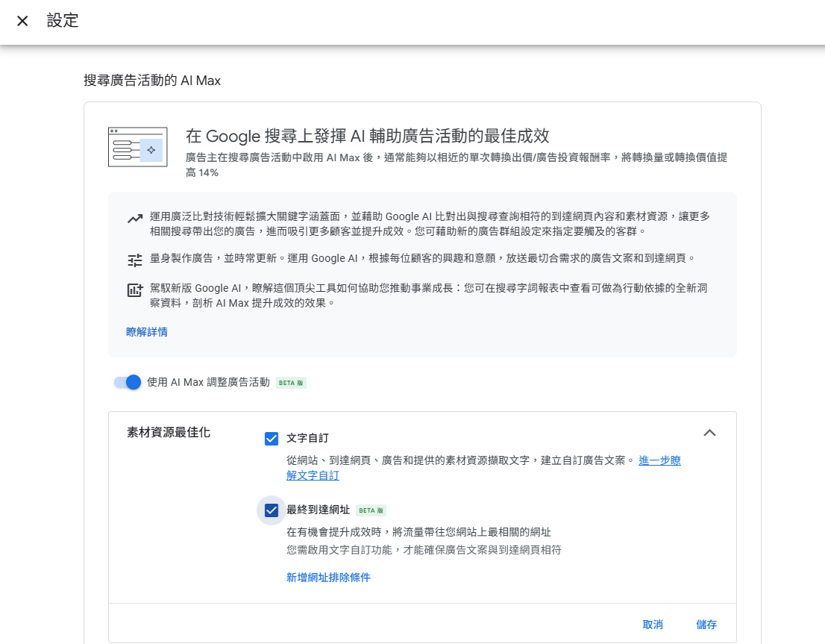
Task: Click the 使用 AI Max 調整廣告活動 label
Action: [208, 382]
